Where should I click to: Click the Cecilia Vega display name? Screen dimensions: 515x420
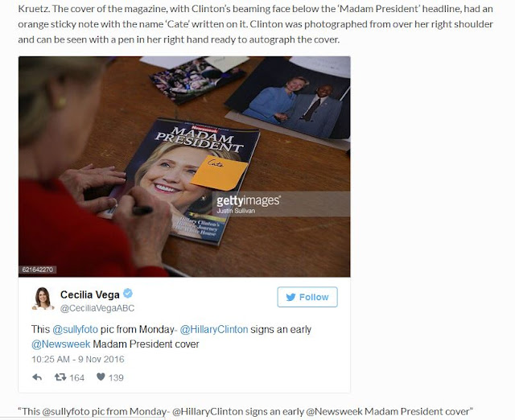tap(89, 294)
